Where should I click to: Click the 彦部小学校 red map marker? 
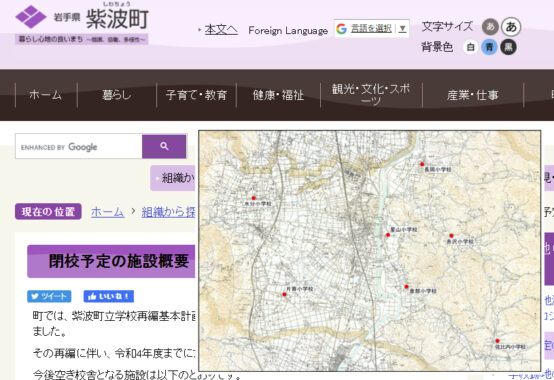click(406, 287)
